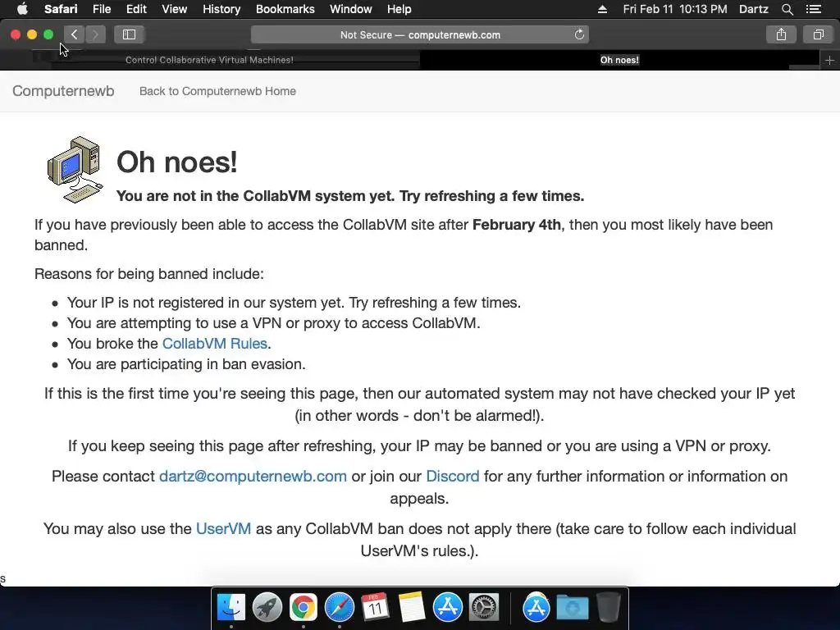This screenshot has width=840, height=630.
Task: Open the Share button in Safari toolbar
Action: (781, 34)
